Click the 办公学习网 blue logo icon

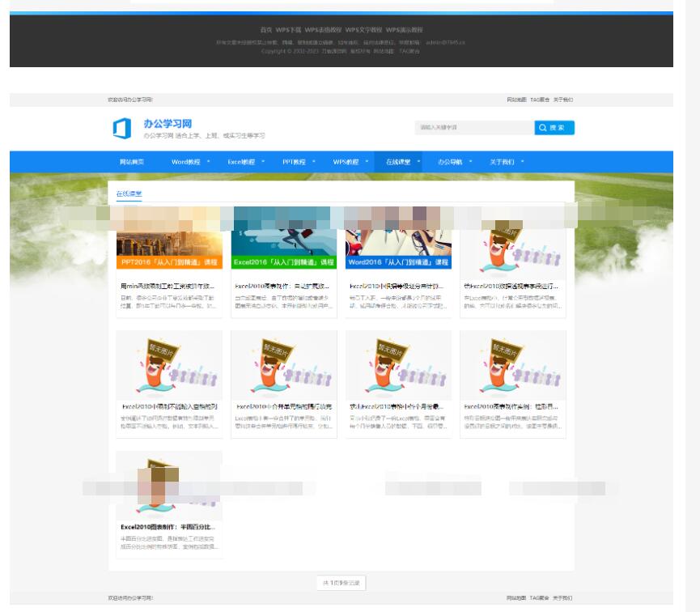click(121, 128)
